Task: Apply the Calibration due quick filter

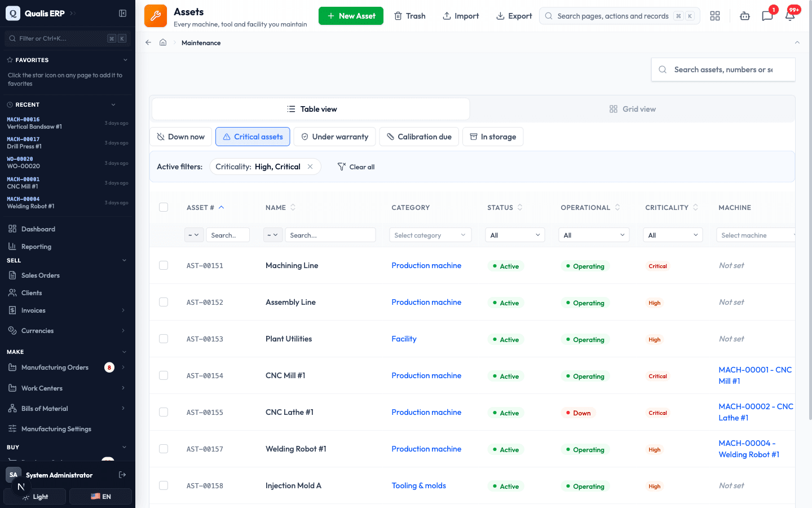Action: (419, 137)
